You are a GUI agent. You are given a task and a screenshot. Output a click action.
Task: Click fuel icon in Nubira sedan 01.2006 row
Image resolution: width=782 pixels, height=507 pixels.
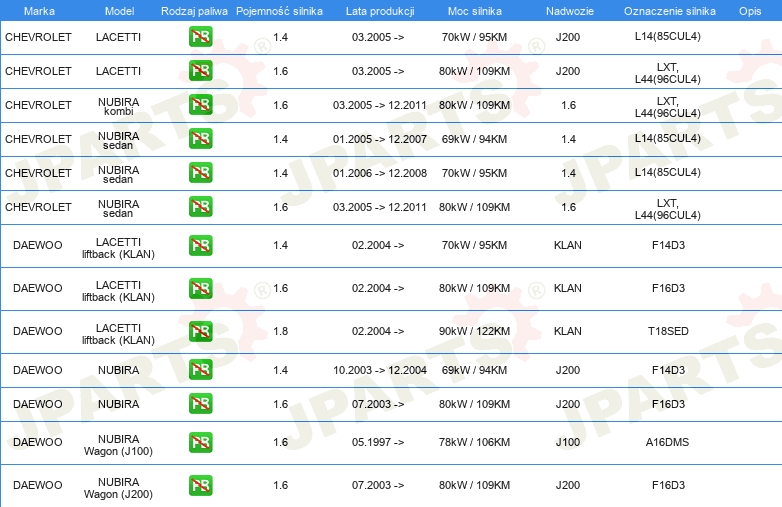[x=200, y=172]
